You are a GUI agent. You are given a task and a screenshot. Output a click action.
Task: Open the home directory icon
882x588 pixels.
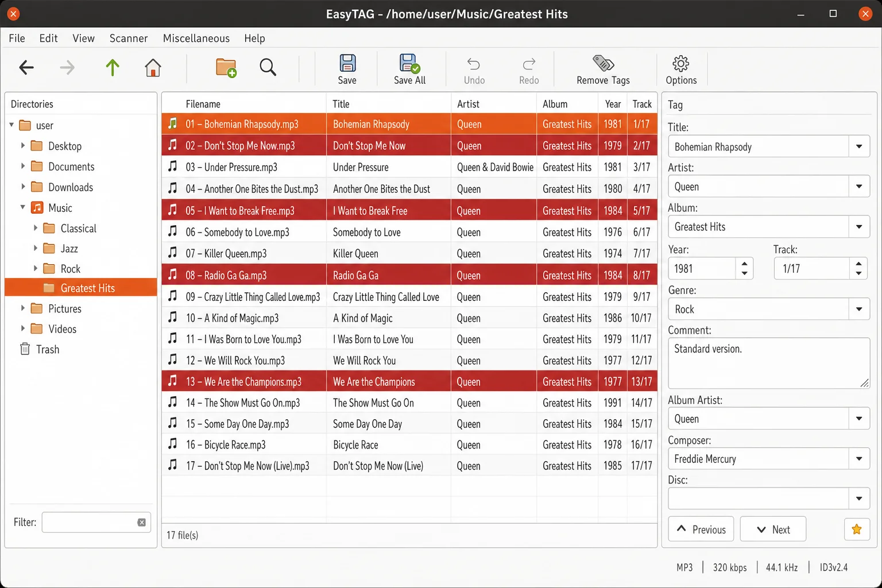[x=153, y=68]
